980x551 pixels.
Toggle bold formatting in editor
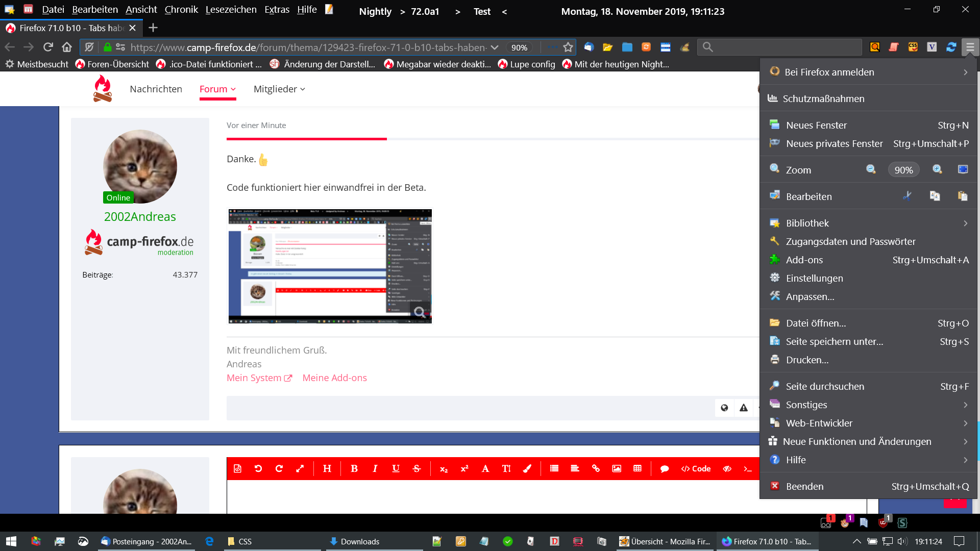click(354, 468)
